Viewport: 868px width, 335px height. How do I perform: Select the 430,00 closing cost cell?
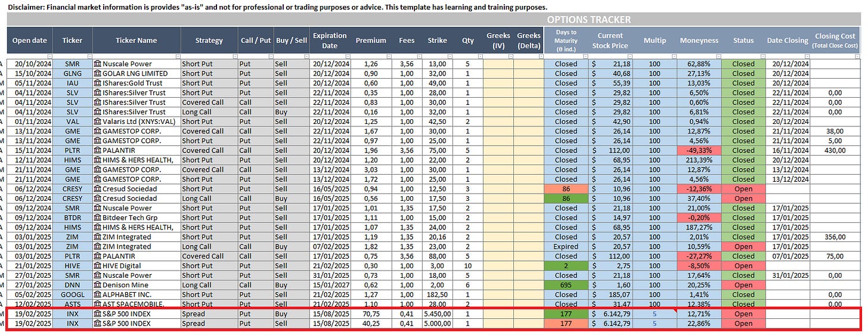(836, 150)
